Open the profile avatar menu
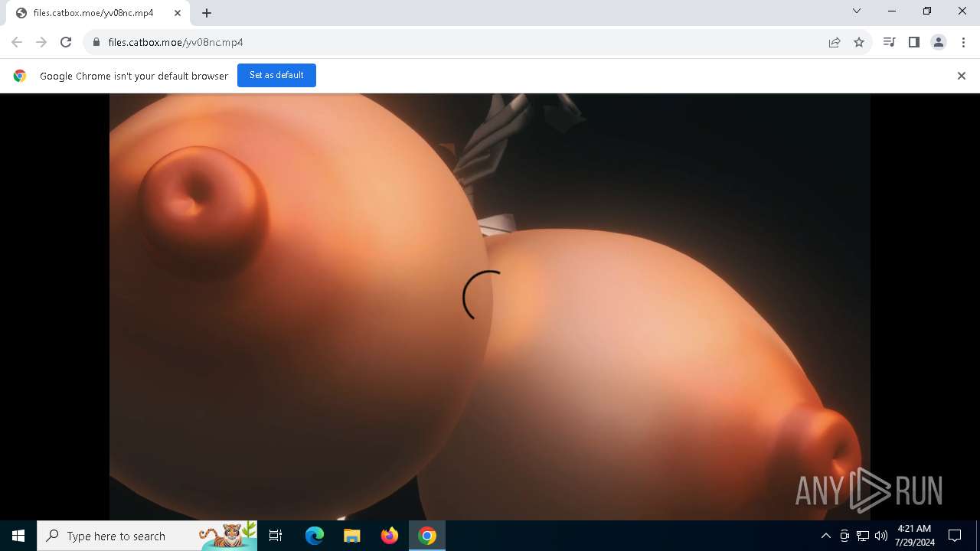The width and height of the screenshot is (980, 551). coord(939,42)
